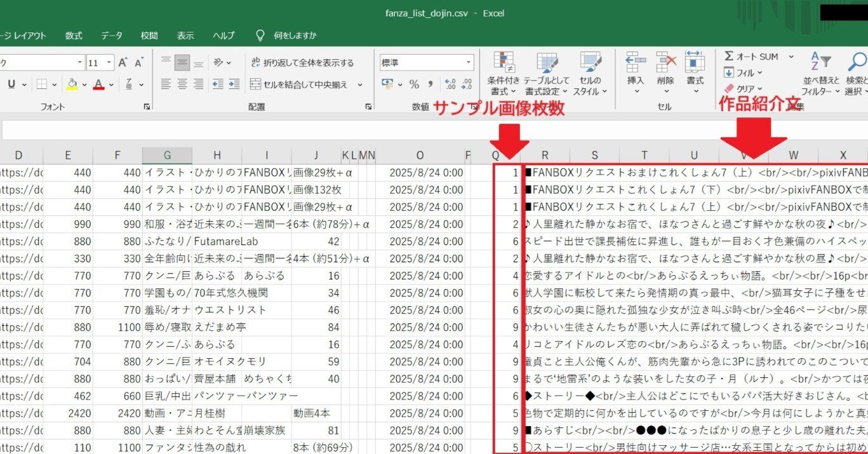Apply percent style formatting
868x454 pixels.
click(x=415, y=83)
